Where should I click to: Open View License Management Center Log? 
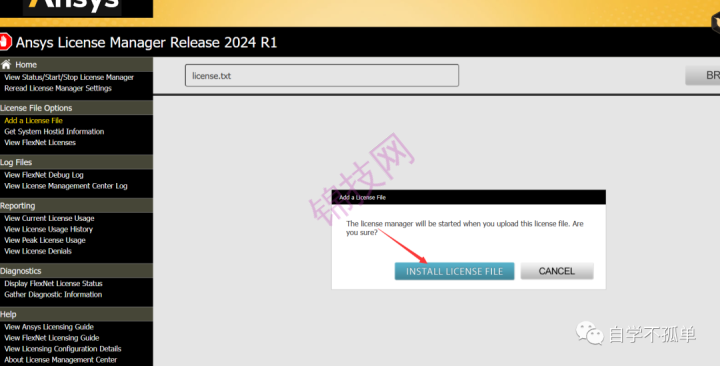point(66,186)
